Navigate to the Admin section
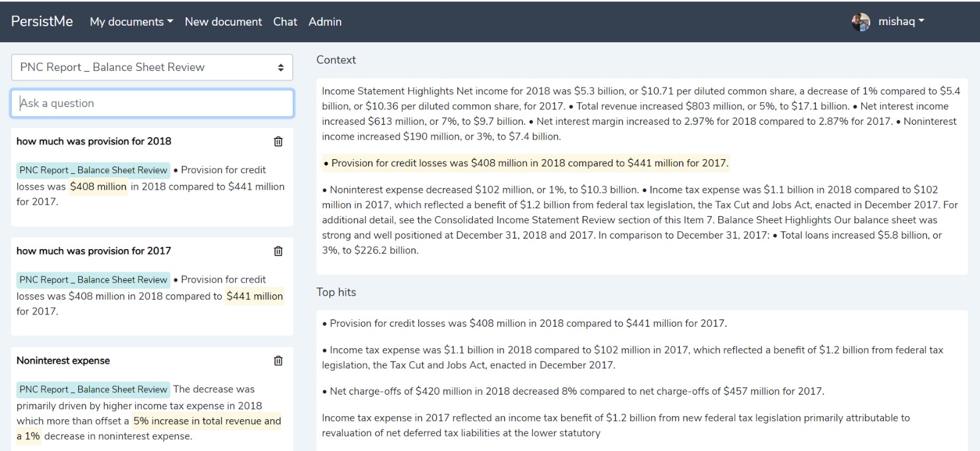Viewport: 980px width, 451px height. [x=325, y=22]
